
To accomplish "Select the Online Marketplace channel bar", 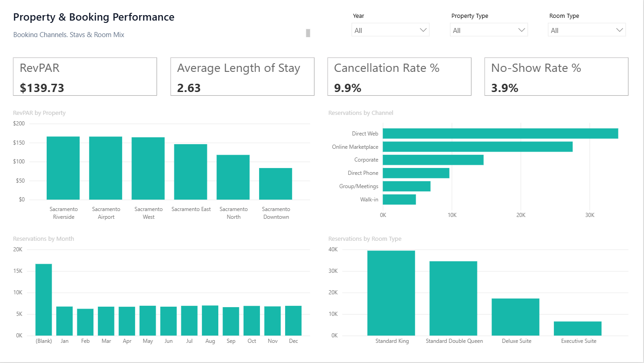I will (477, 146).
